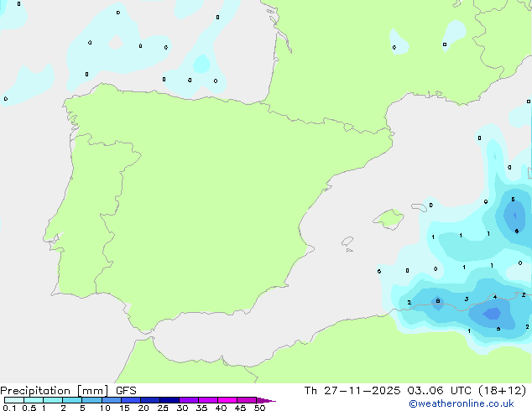This screenshot has width=532, height=411.
Task: Click the legend label '40'
Action: pyautogui.click(x=221, y=408)
